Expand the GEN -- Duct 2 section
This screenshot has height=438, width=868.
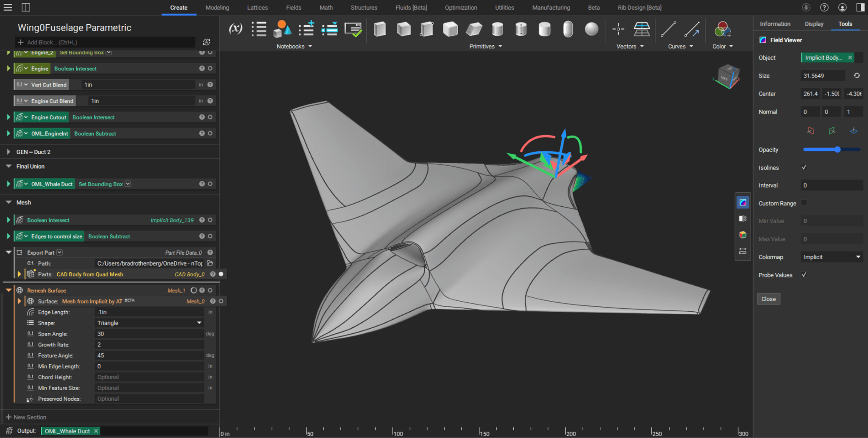click(x=8, y=152)
